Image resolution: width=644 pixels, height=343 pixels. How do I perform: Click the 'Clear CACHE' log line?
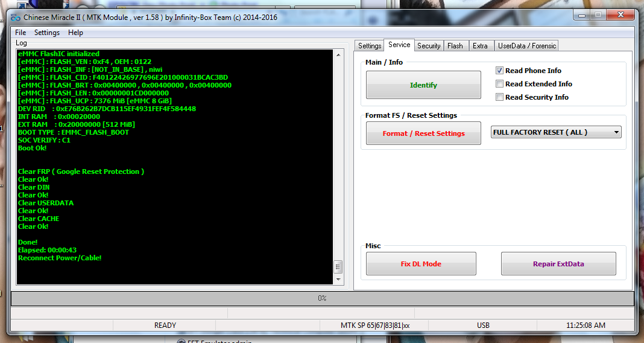39,219
